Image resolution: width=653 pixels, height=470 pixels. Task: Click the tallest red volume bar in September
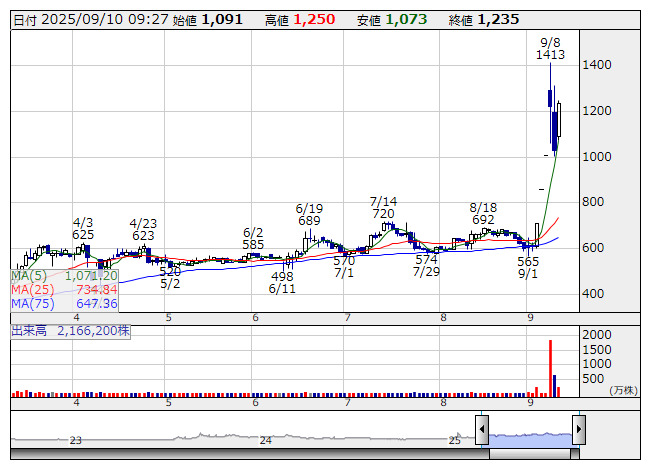pyautogui.click(x=550, y=367)
